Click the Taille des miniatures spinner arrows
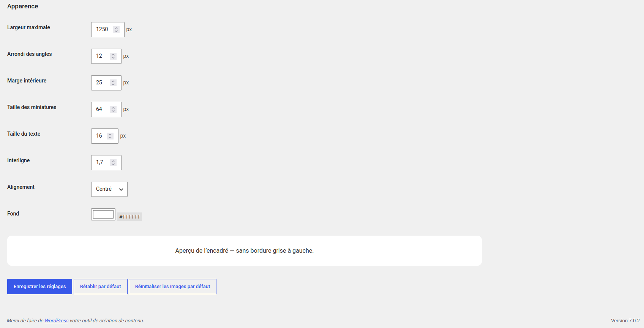Image resolution: width=644 pixels, height=328 pixels. point(113,109)
